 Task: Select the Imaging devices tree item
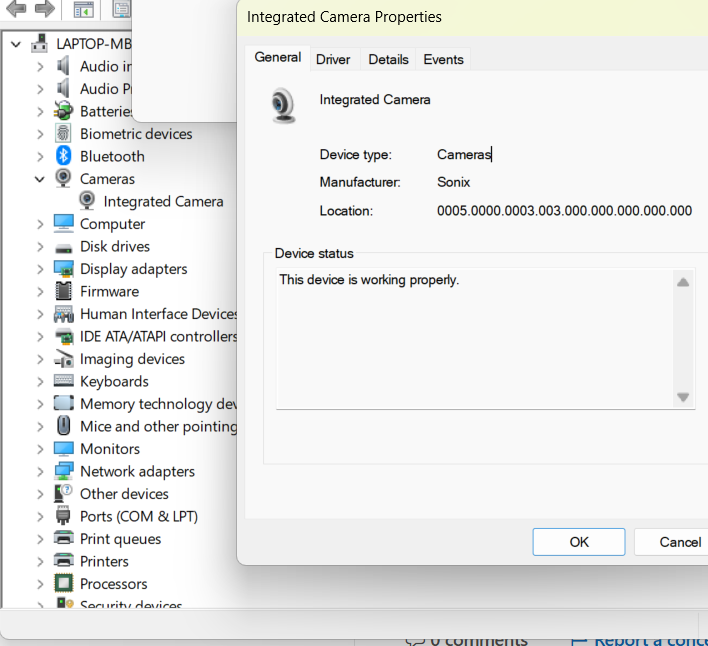[132, 359]
